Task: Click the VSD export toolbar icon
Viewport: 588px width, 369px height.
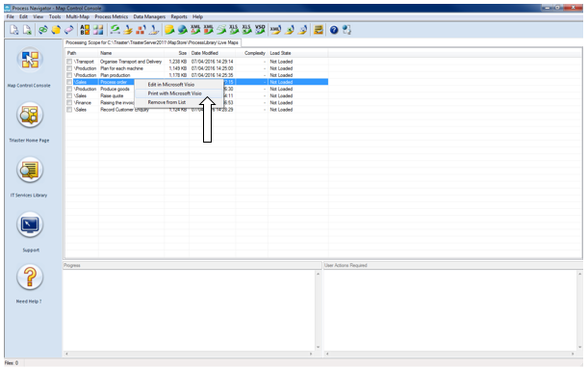Action: [260, 30]
